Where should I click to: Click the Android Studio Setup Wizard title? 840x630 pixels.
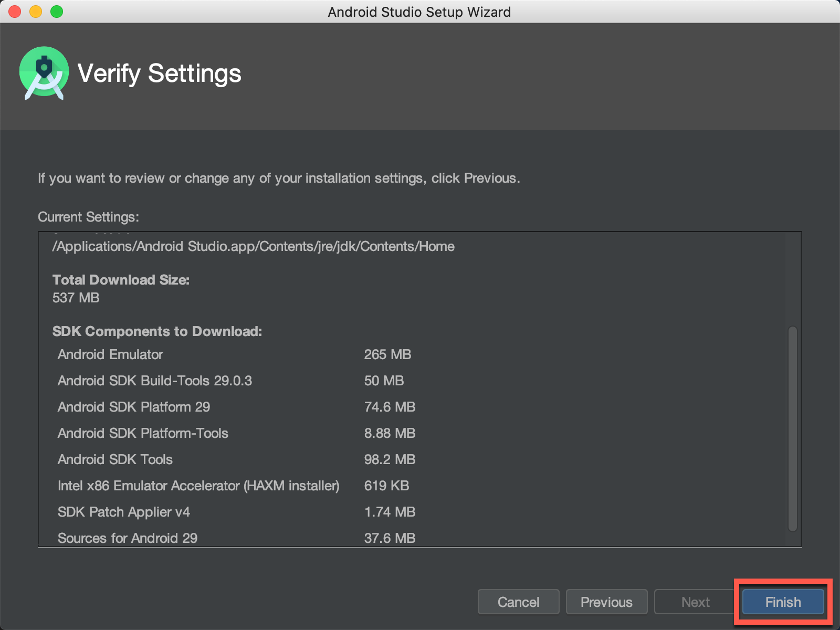pos(419,12)
